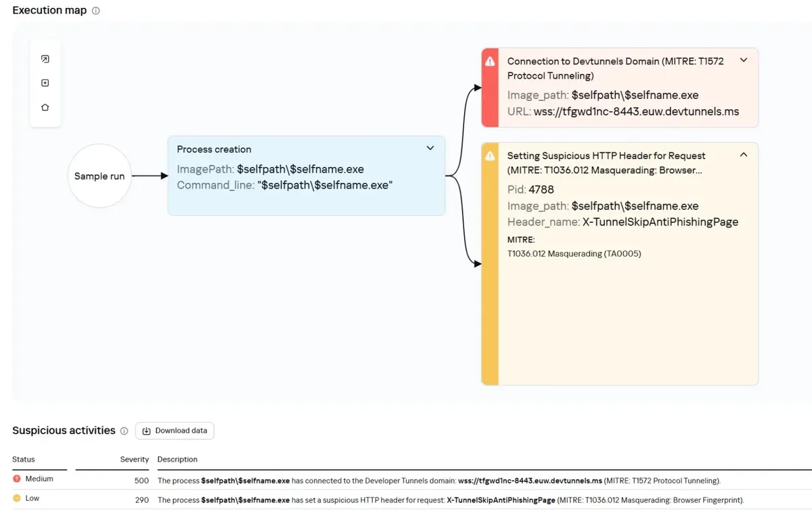Click the yellow Low severity status icon
Image resolution: width=812 pixels, height=524 pixels.
pos(17,498)
